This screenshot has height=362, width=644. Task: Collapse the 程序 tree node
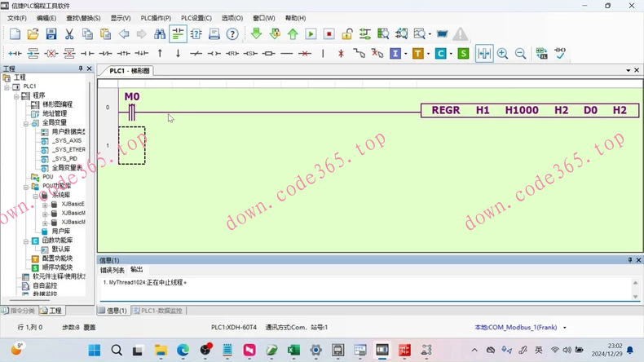point(16,96)
